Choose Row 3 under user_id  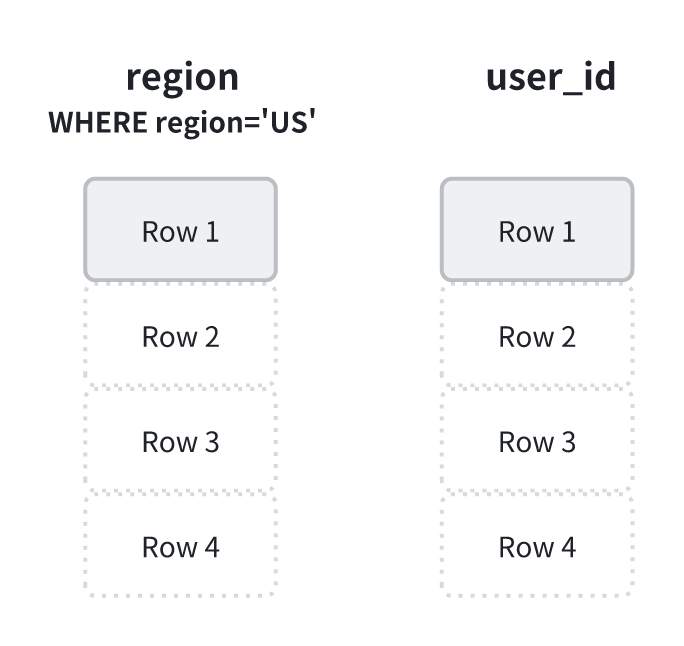537,442
